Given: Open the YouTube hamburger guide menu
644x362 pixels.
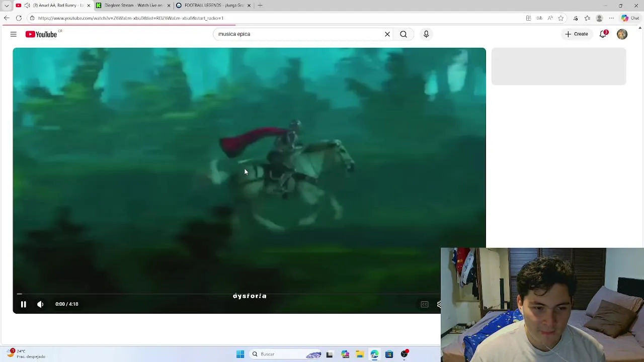Looking at the screenshot, I should pyautogui.click(x=14, y=34).
